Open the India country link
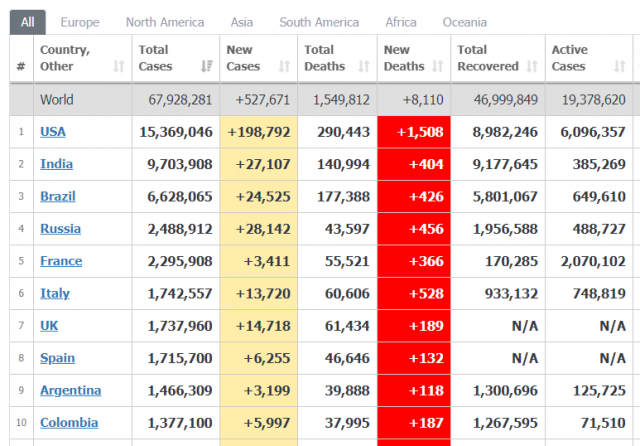 point(56,164)
